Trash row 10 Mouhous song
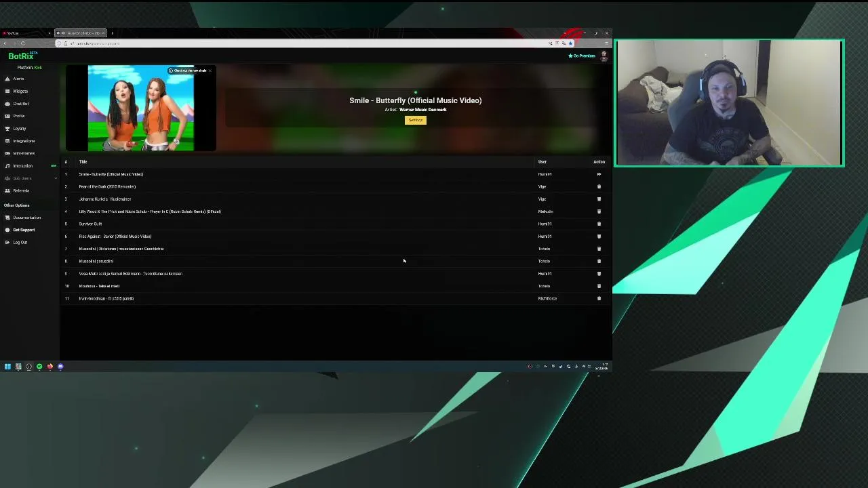This screenshot has width=868, height=488. pyautogui.click(x=599, y=286)
